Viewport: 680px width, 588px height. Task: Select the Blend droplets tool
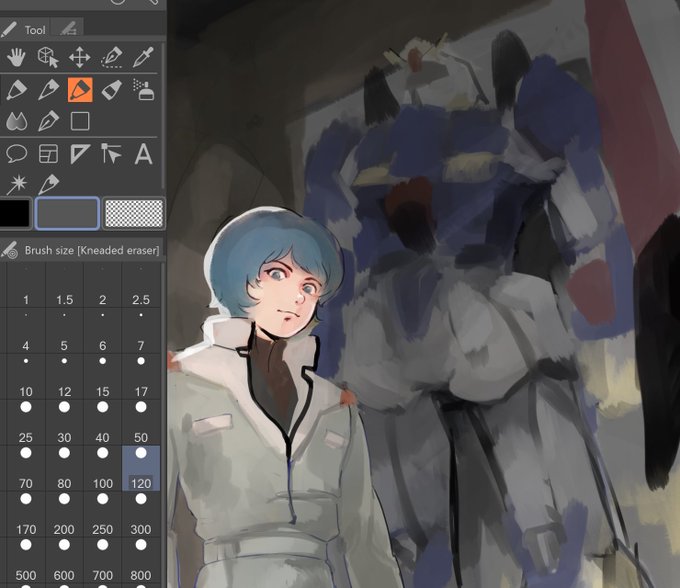click(16, 121)
